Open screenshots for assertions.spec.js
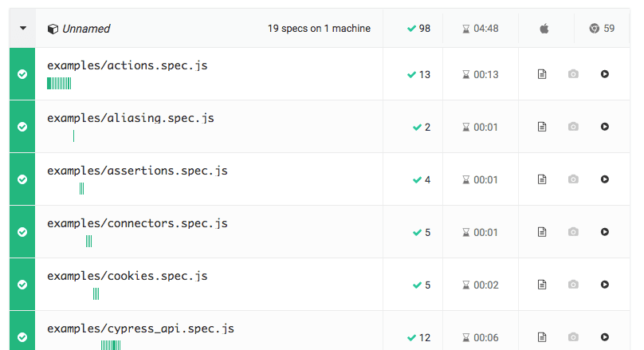This screenshot has height=350, width=644. click(573, 179)
